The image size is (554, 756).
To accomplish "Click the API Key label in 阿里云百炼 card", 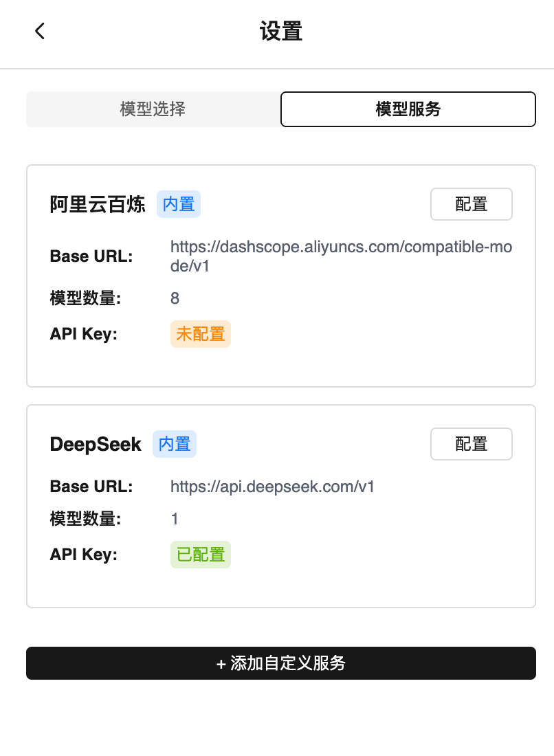I will [x=85, y=334].
